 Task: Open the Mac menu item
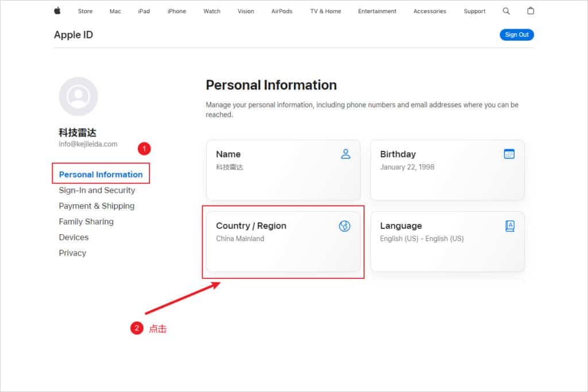pyautogui.click(x=115, y=10)
